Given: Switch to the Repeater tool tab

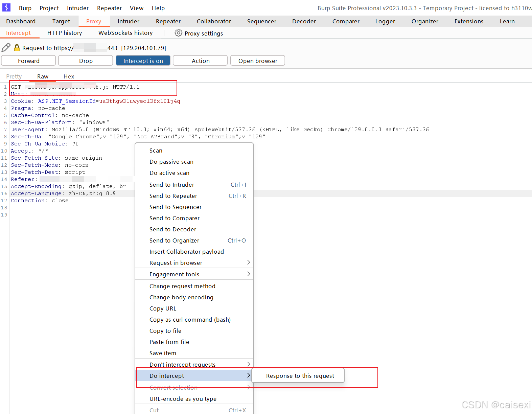Looking at the screenshot, I should [168, 21].
